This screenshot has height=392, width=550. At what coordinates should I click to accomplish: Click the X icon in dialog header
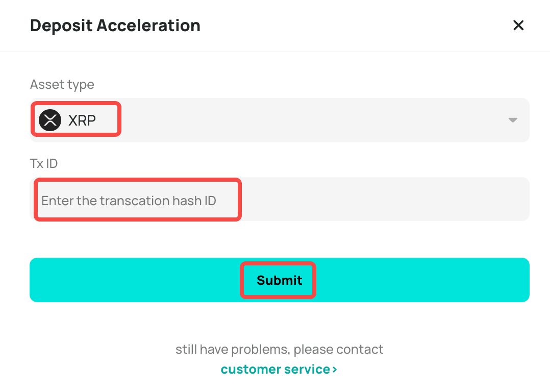click(x=518, y=26)
